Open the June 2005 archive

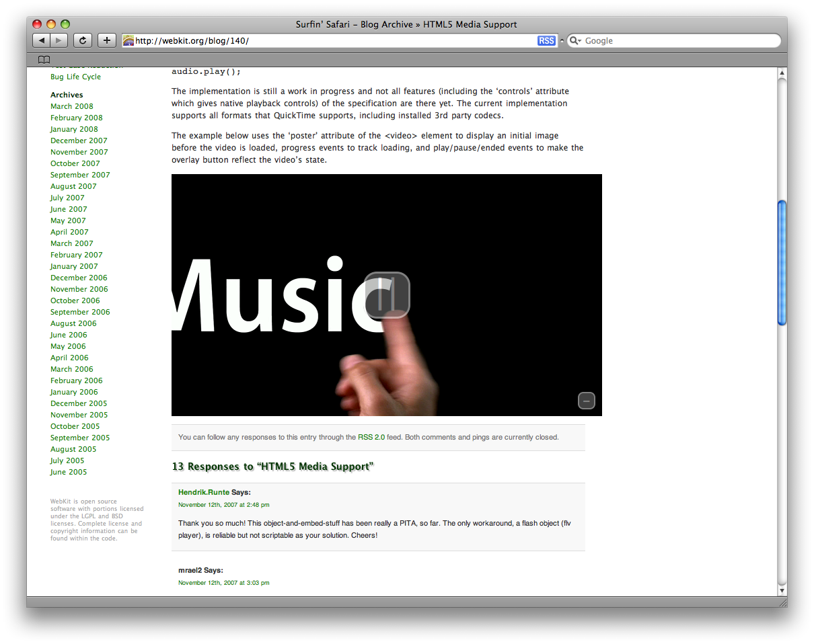pyautogui.click(x=69, y=472)
